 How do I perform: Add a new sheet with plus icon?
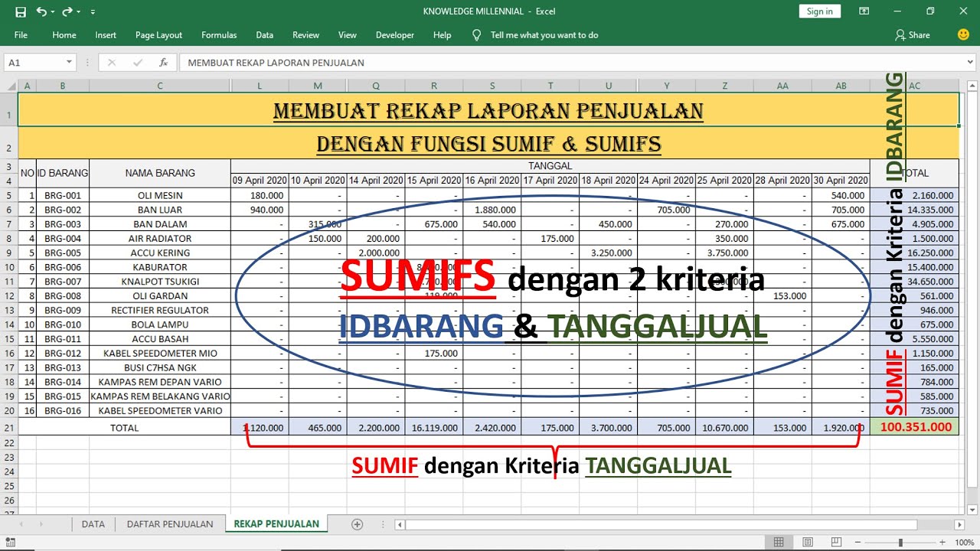coord(357,524)
